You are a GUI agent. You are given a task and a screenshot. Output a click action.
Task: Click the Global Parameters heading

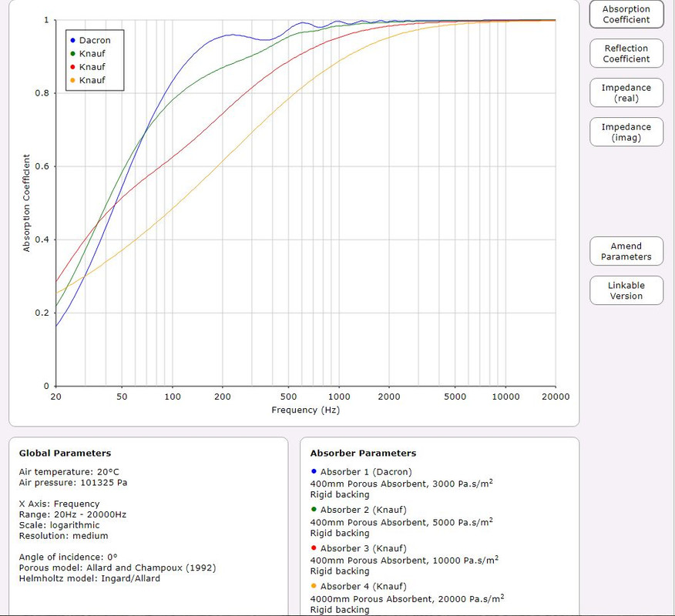(x=65, y=453)
